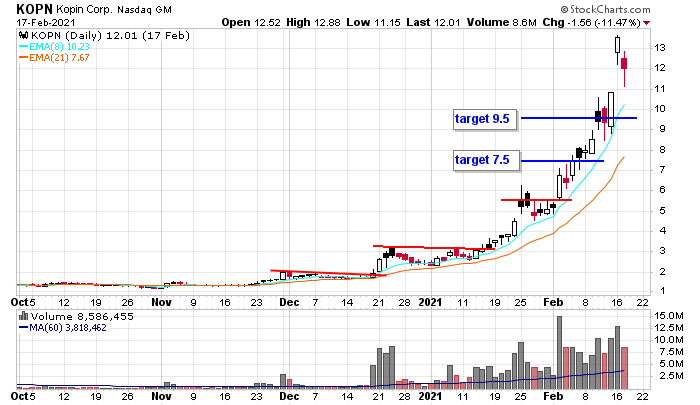Click the red resistance line near 5.5
The width and height of the screenshot is (700, 405).
coord(536,200)
